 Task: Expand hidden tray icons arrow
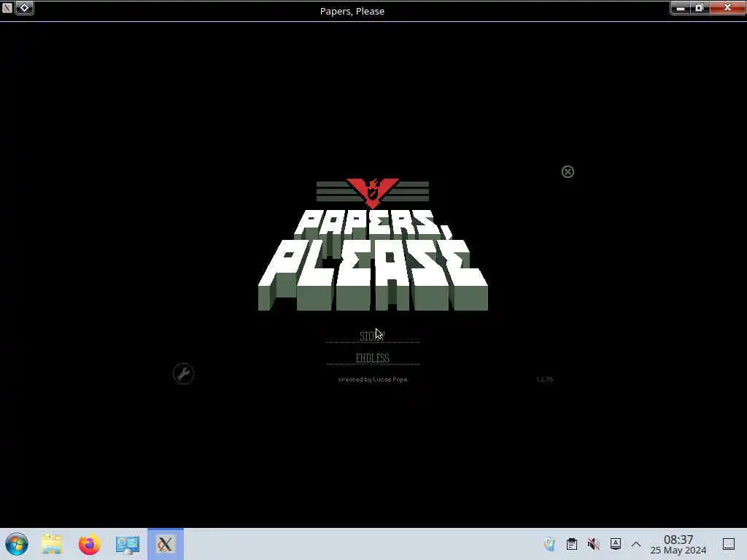(636, 544)
